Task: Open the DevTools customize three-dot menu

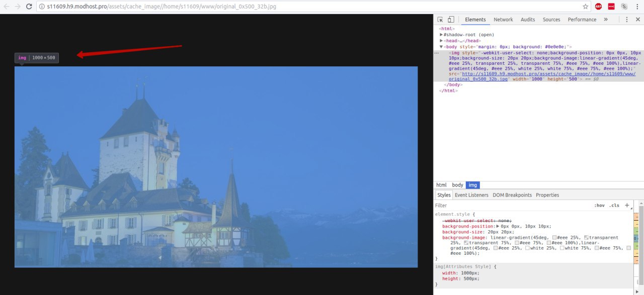Action: pyautogui.click(x=626, y=20)
